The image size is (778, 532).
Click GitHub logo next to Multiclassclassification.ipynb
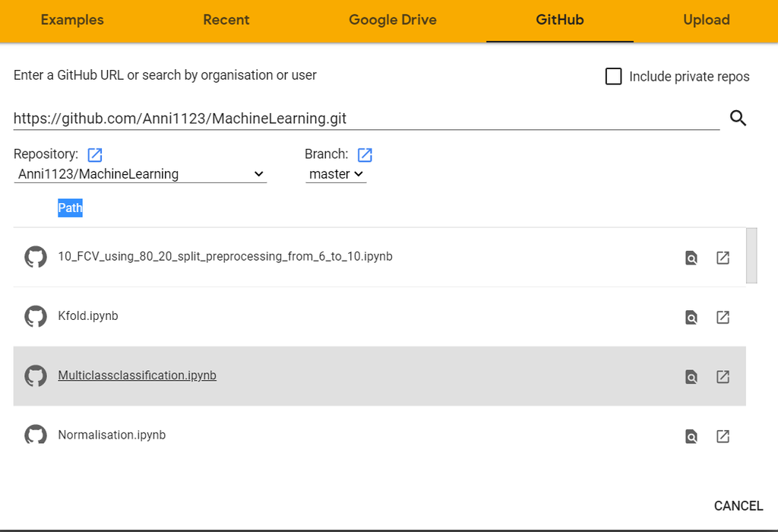[x=36, y=376]
